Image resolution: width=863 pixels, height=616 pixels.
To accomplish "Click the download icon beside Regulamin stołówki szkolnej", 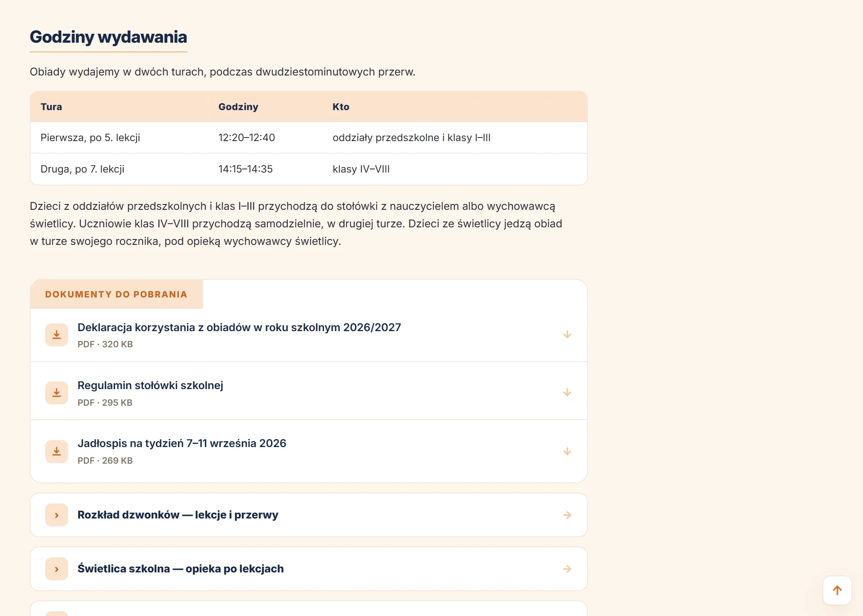I will (x=57, y=393).
